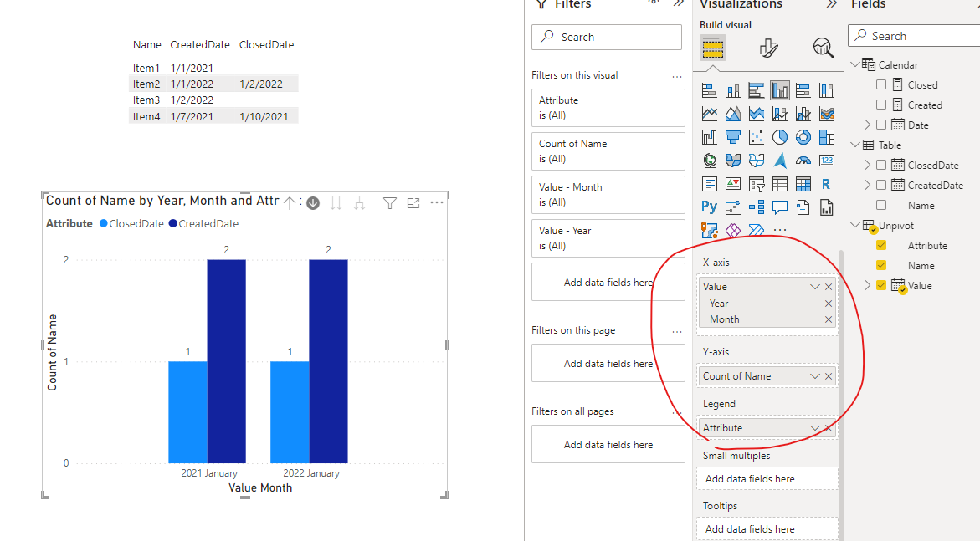Check the Created field under Calendar
The image size is (980, 541).
[881, 105]
